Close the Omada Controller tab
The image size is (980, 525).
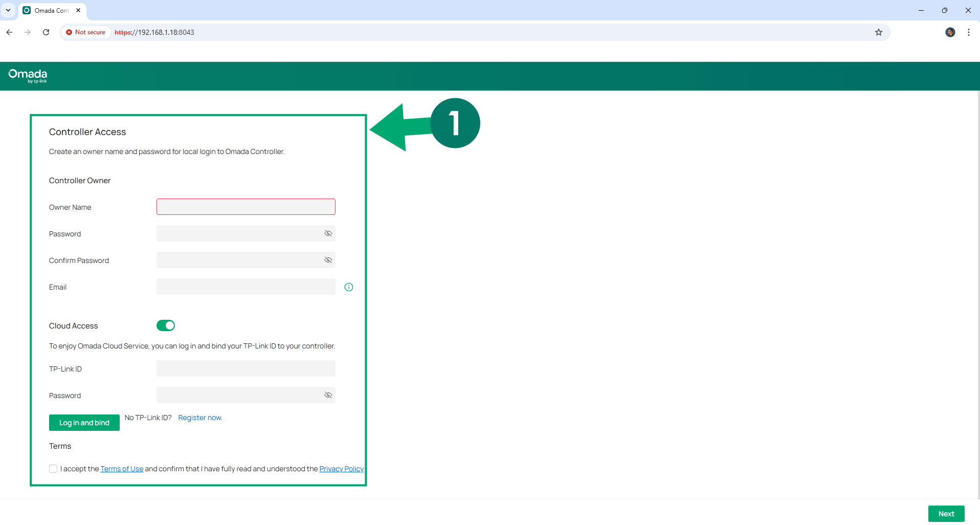click(x=78, y=10)
